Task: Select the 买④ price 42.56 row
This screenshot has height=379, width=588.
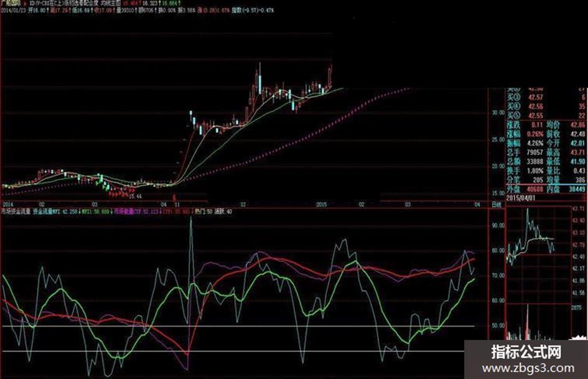Action: click(546, 106)
